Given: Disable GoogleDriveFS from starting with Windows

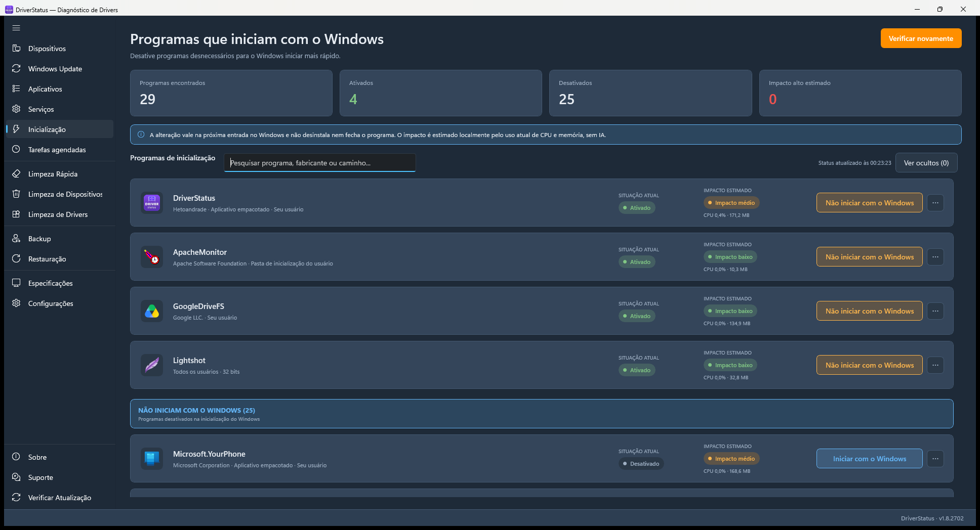Looking at the screenshot, I should point(870,311).
